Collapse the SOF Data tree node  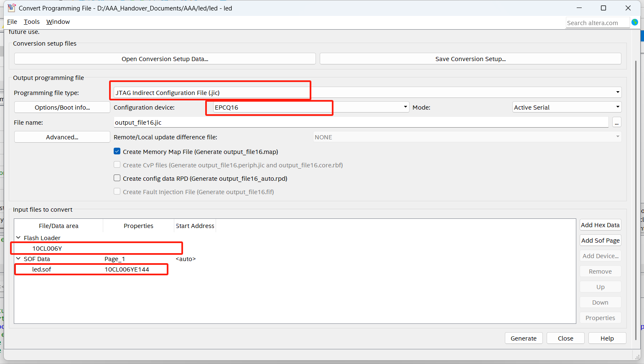pyautogui.click(x=18, y=259)
